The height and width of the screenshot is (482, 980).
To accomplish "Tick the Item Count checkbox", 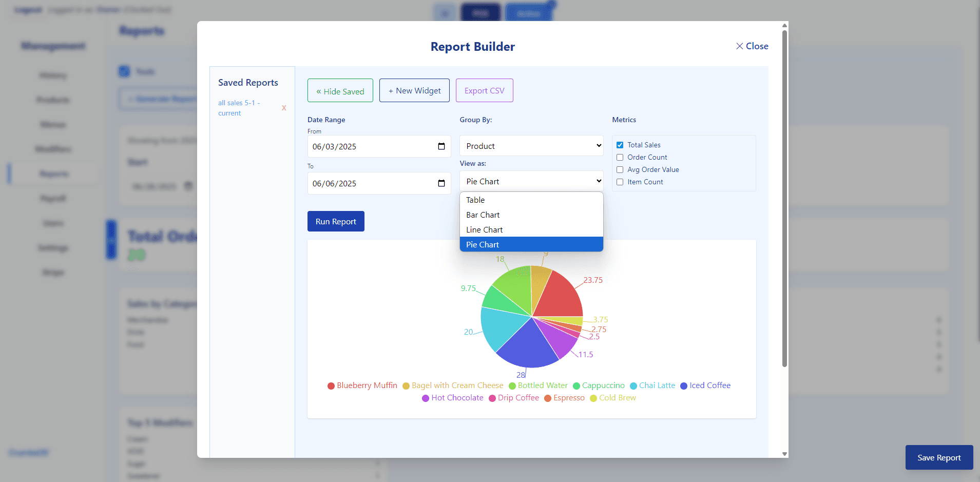I will pos(620,182).
